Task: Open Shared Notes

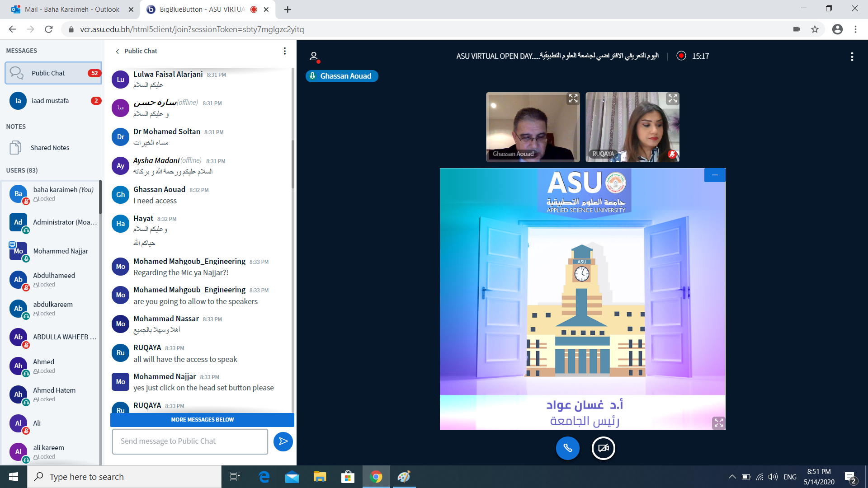Action: (53, 148)
